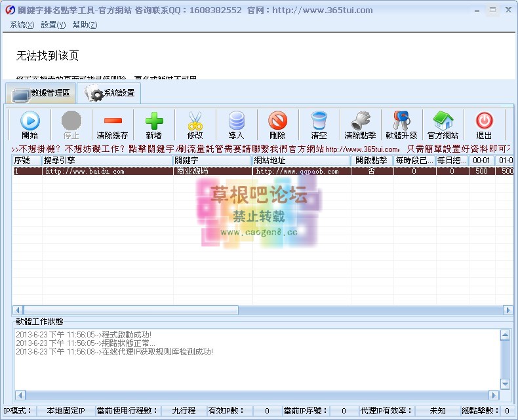Select cell http://www.baidu.com in row 1
Viewport: 518px width, 420px height.
108,171
